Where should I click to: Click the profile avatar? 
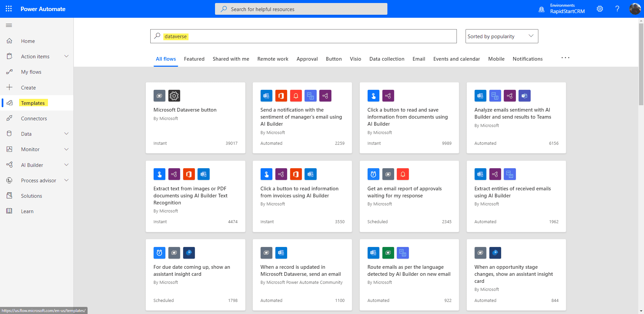(x=635, y=9)
